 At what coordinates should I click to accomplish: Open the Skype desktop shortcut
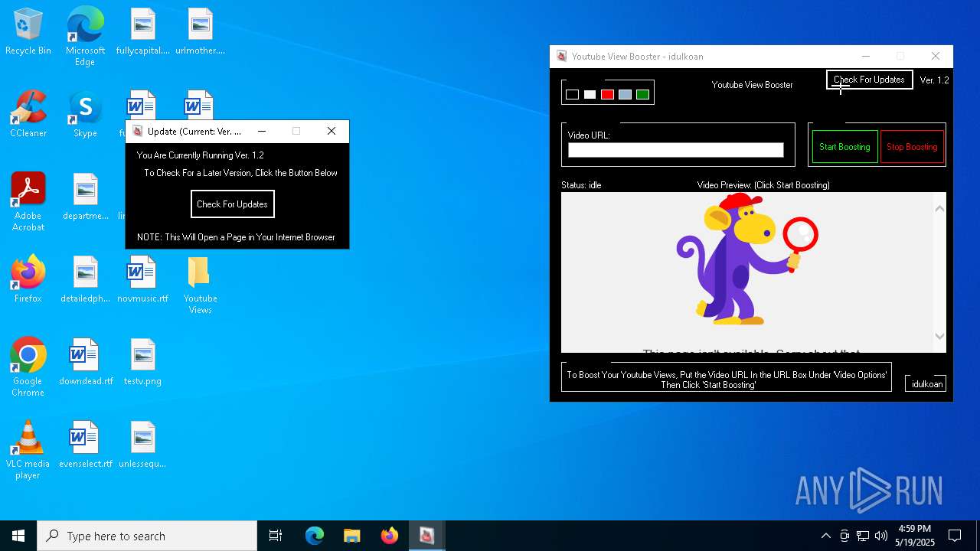pyautogui.click(x=85, y=115)
